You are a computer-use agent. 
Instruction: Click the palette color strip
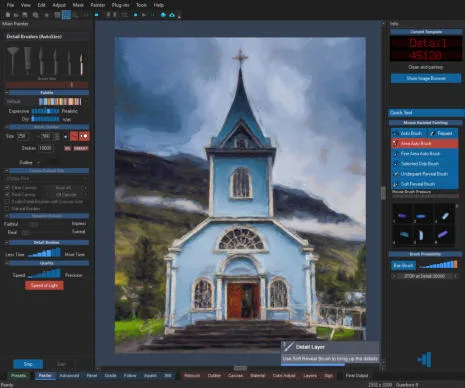click(60, 101)
